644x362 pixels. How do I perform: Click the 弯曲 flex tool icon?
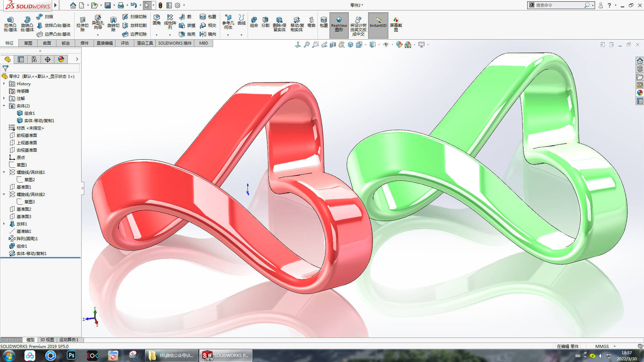pyautogui.click(x=311, y=22)
